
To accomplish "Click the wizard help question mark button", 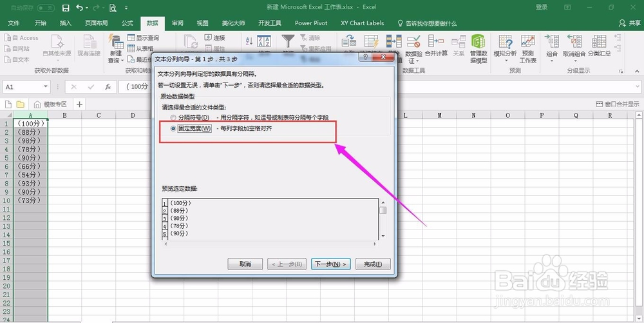I will click(x=366, y=57).
